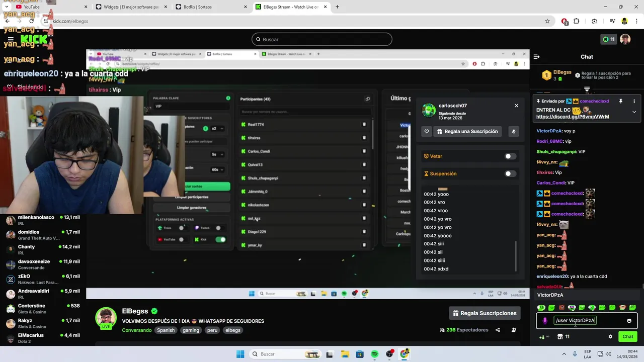
Task: Open domidios channel in sidebar
Action: [43, 235]
